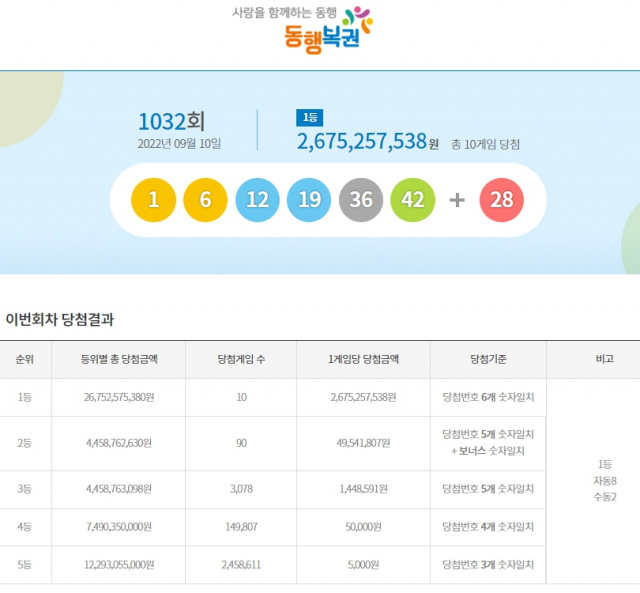This screenshot has height=593, width=640.
Task: Click the 비고 column header
Action: (604, 359)
